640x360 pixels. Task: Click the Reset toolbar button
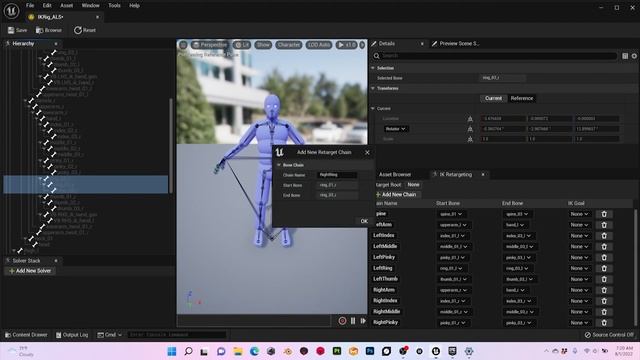tap(84, 30)
